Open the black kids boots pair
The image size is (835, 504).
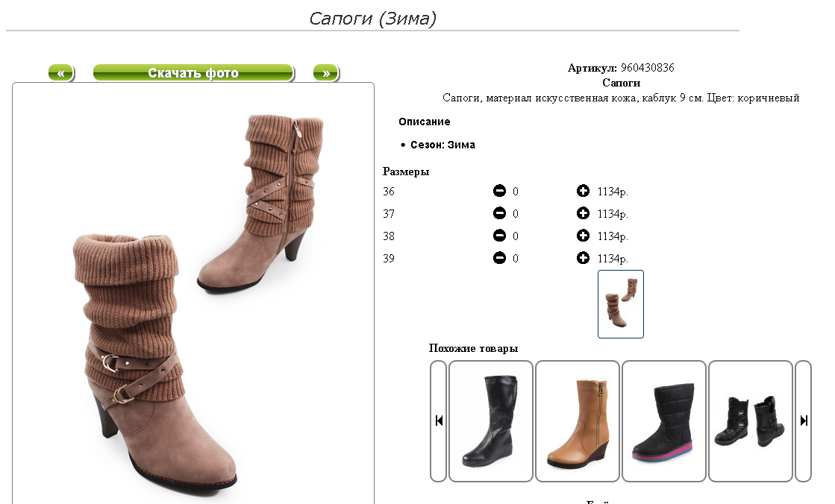click(751, 421)
